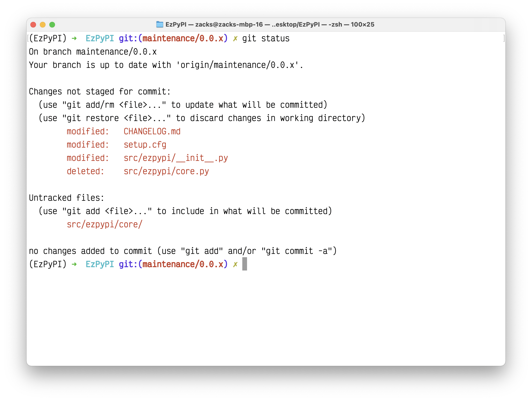This screenshot has height=401, width=532.
Task: Click the maintenance/0.0.x branch name in bottom prompt
Action: coord(183,264)
